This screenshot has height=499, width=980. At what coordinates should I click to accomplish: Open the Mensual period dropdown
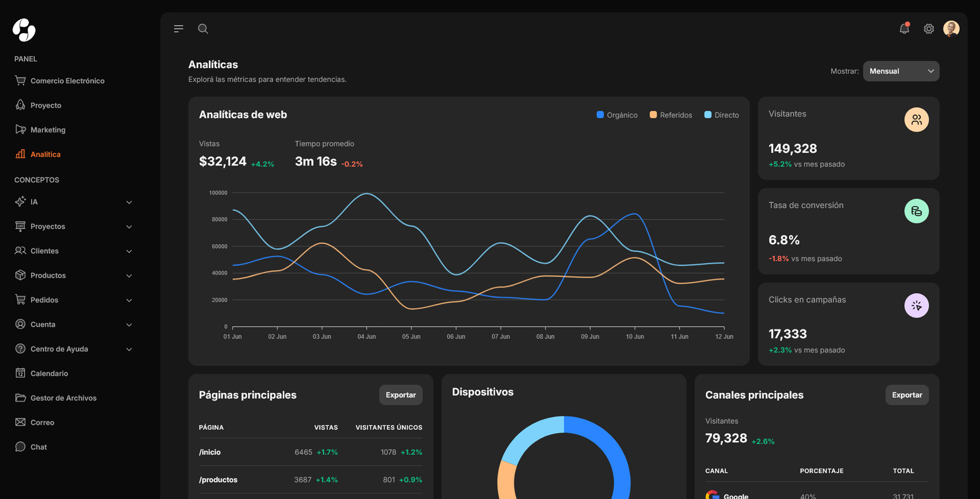(901, 71)
